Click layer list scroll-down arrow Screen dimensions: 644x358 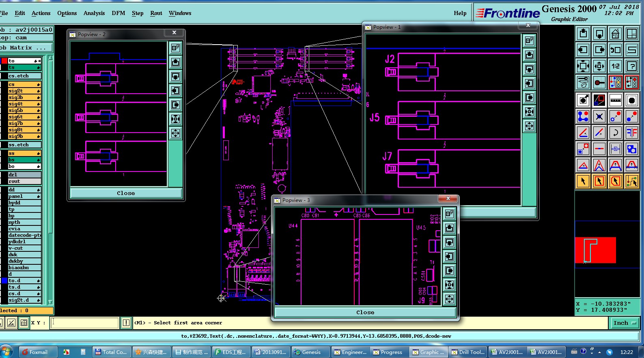[x=50, y=302]
